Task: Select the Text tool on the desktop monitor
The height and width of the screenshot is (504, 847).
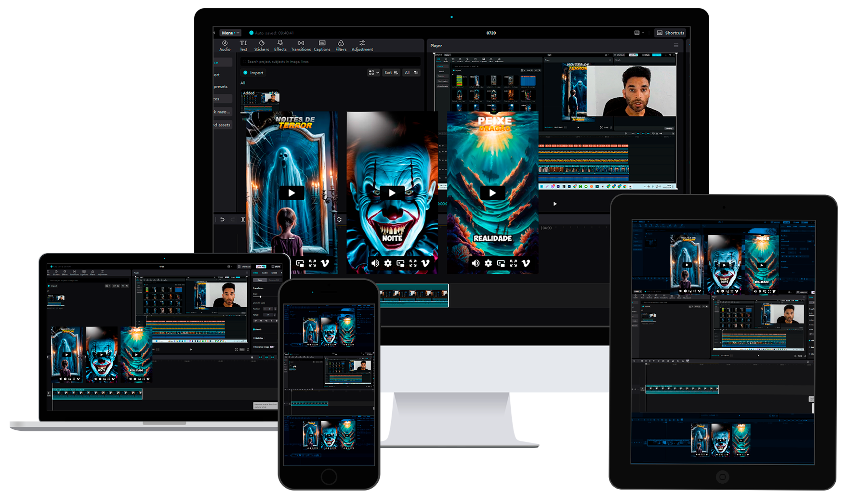Action: point(243,46)
